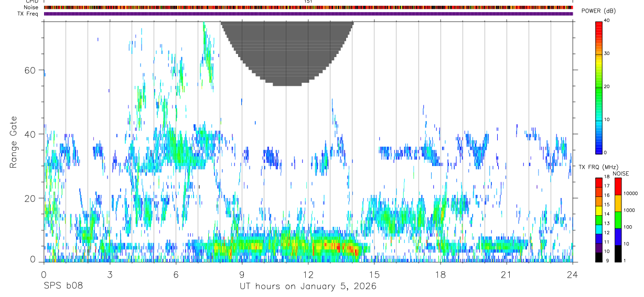Click the purple segment of TX FRQ bar

(599, 247)
